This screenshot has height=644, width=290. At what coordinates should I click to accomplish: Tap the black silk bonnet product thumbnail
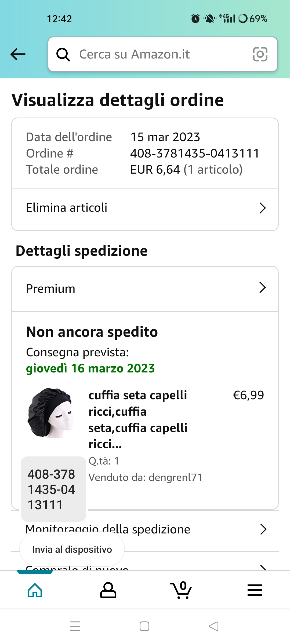click(x=50, y=413)
